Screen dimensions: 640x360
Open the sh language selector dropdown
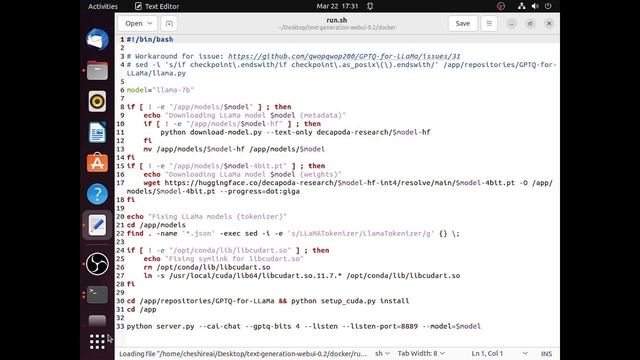coord(382,353)
